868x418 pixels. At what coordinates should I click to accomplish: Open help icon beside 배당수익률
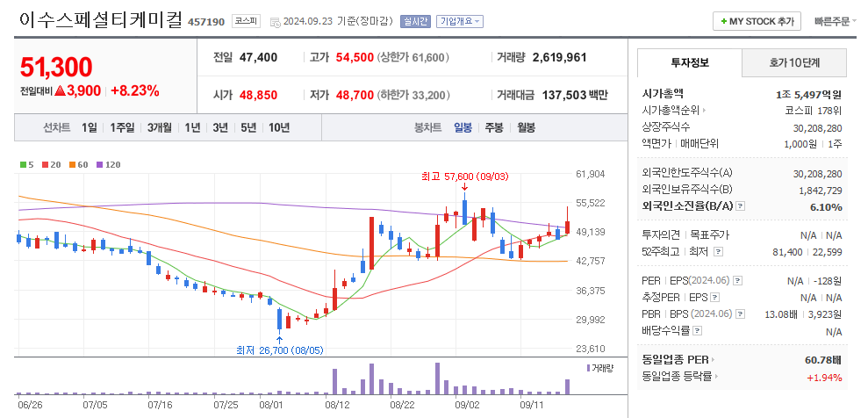point(698,331)
